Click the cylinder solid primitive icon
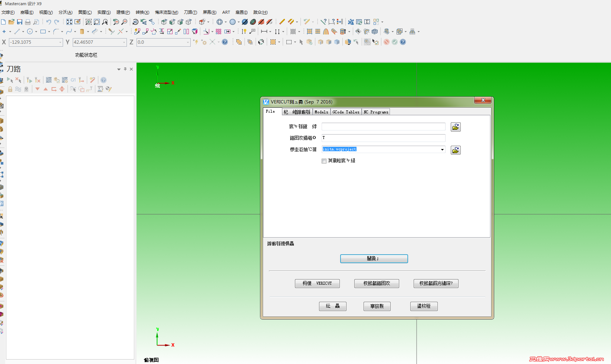The image size is (611, 364). (82, 32)
